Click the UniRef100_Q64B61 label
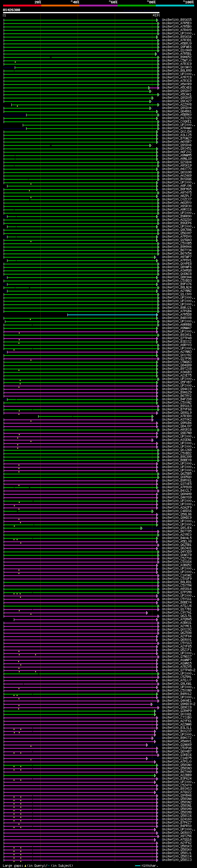This screenshot has width=197, height=868. tap(177, 111)
